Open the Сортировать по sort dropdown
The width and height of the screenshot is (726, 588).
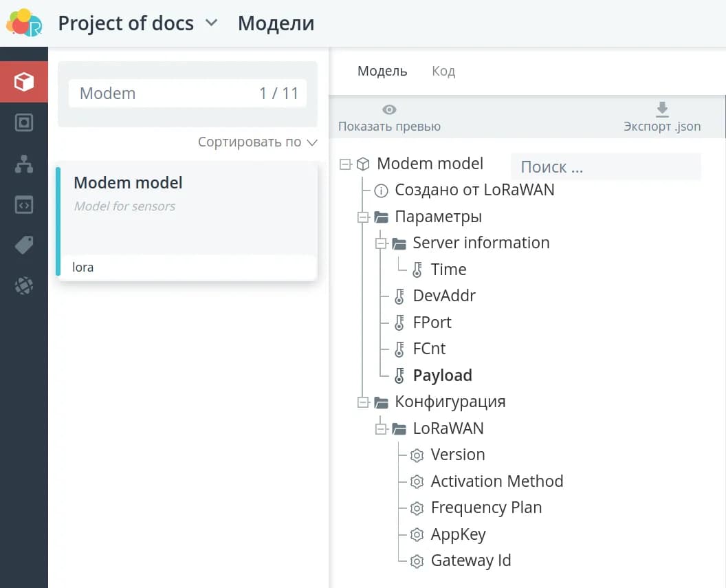point(257,142)
